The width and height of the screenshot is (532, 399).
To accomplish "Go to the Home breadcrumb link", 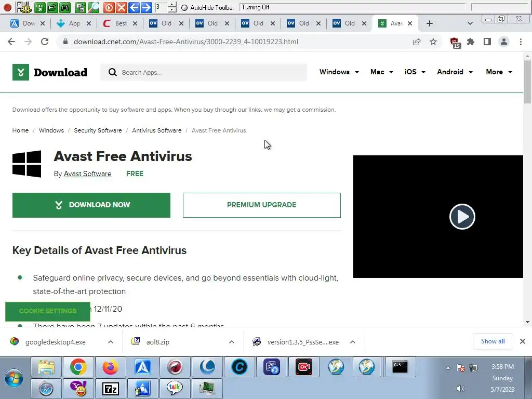I will [x=20, y=130].
